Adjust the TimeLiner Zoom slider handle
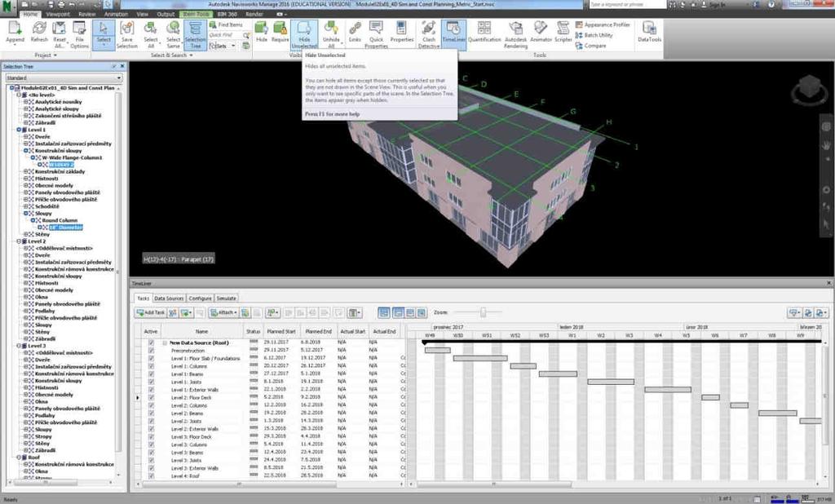The image size is (835, 504). (x=483, y=312)
